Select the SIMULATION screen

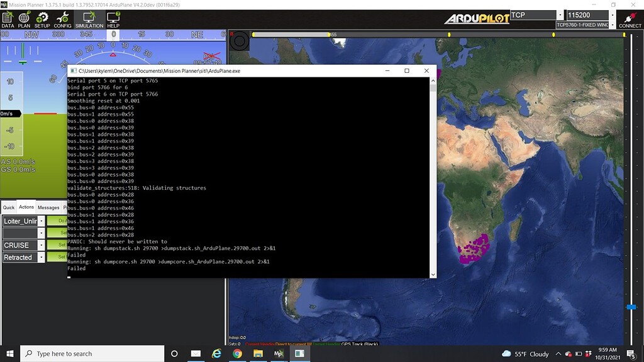(x=88, y=20)
